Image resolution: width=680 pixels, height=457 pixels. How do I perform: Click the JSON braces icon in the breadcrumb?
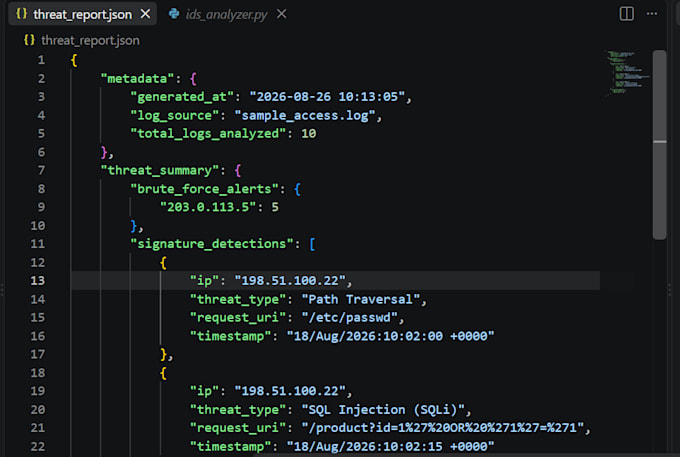tap(29, 40)
